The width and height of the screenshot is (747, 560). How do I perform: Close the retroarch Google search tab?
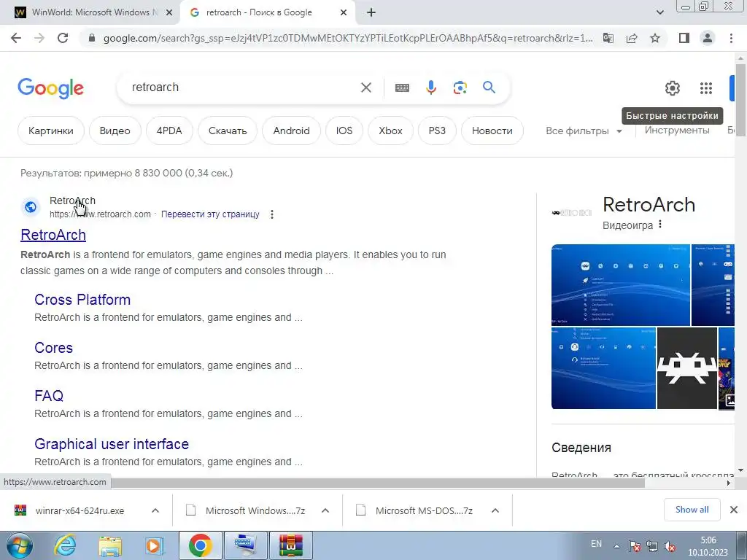[x=344, y=13]
